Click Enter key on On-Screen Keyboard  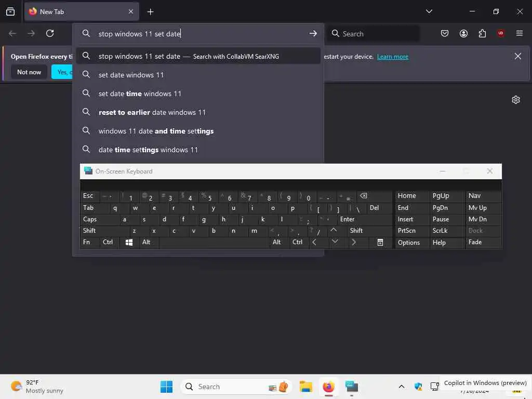coord(364,219)
